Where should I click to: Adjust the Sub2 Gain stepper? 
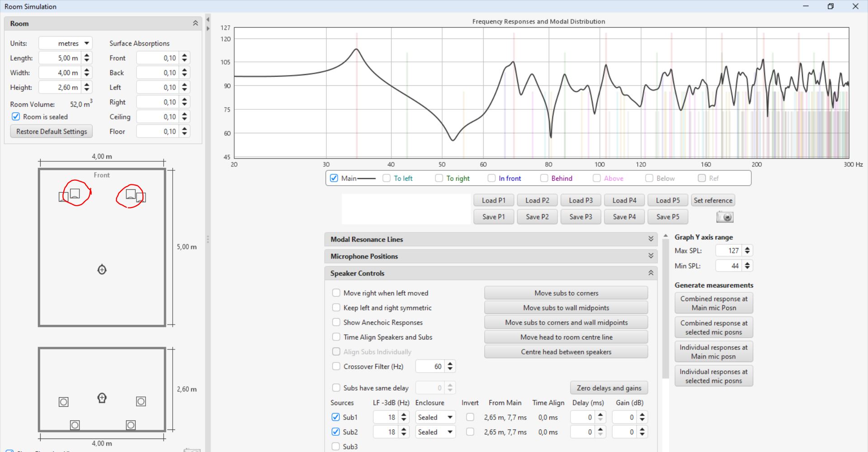(x=642, y=432)
